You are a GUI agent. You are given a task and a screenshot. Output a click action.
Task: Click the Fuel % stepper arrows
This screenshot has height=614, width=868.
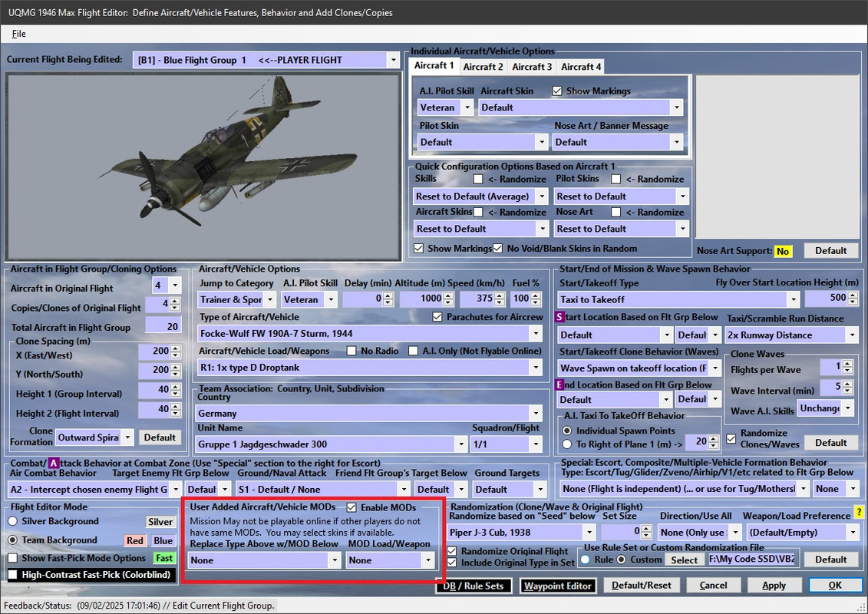[535, 299]
